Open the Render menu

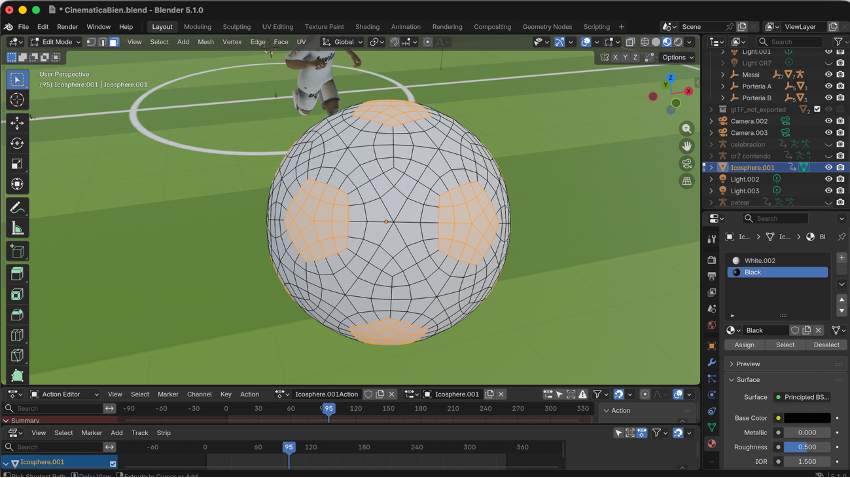tap(67, 27)
